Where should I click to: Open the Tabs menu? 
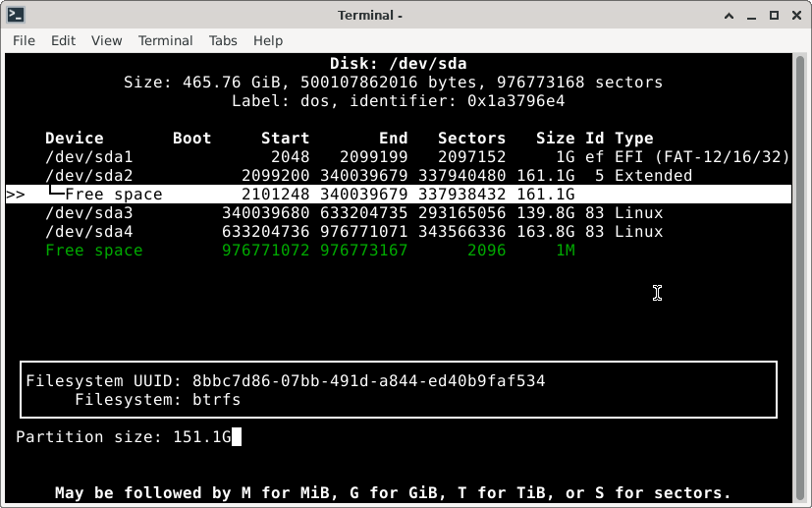[x=223, y=40]
